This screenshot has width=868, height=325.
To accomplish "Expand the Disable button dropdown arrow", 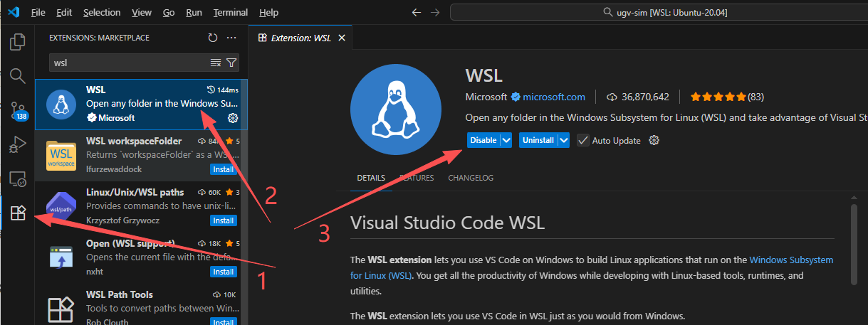I will 506,140.
